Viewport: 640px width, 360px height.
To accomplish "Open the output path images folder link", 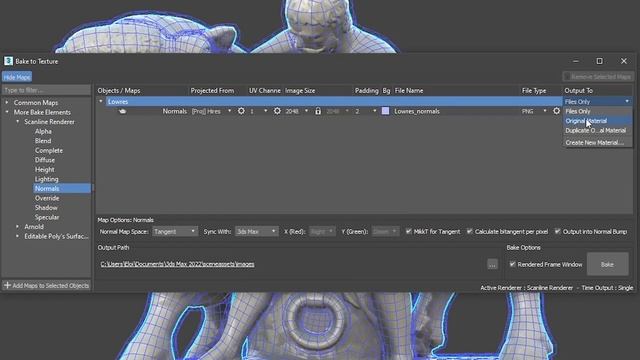I will point(177,264).
